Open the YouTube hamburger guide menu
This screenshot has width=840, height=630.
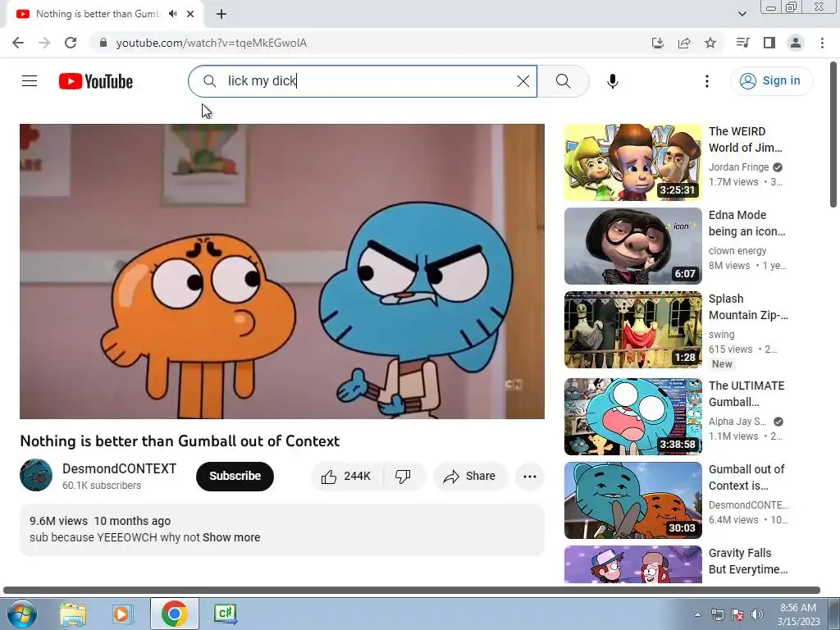pos(30,81)
